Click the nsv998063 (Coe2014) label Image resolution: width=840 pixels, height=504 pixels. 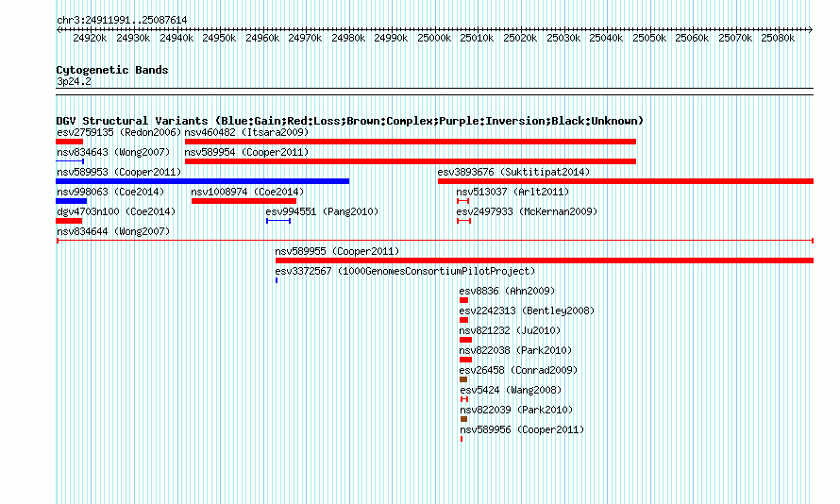point(110,192)
